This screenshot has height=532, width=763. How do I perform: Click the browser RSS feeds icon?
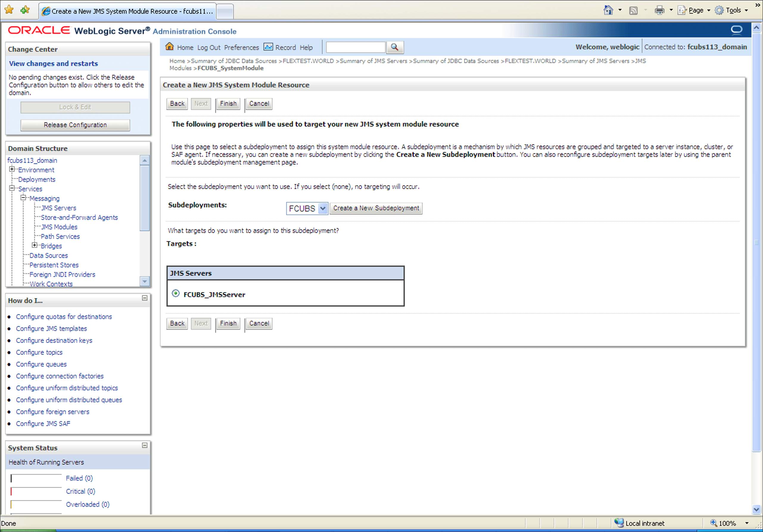(x=633, y=11)
